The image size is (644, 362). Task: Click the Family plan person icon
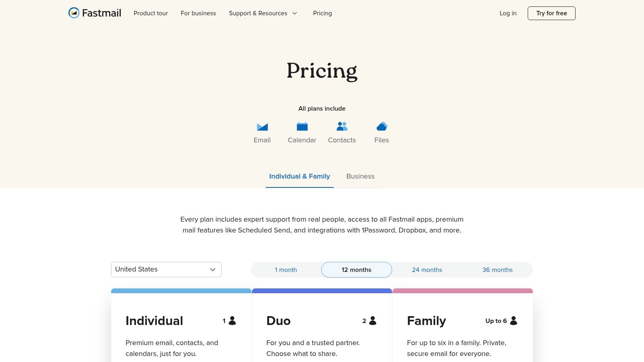coord(514,321)
